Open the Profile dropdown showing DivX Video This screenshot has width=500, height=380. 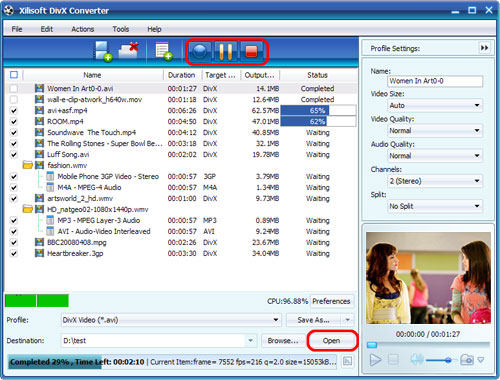pyautogui.click(x=171, y=320)
